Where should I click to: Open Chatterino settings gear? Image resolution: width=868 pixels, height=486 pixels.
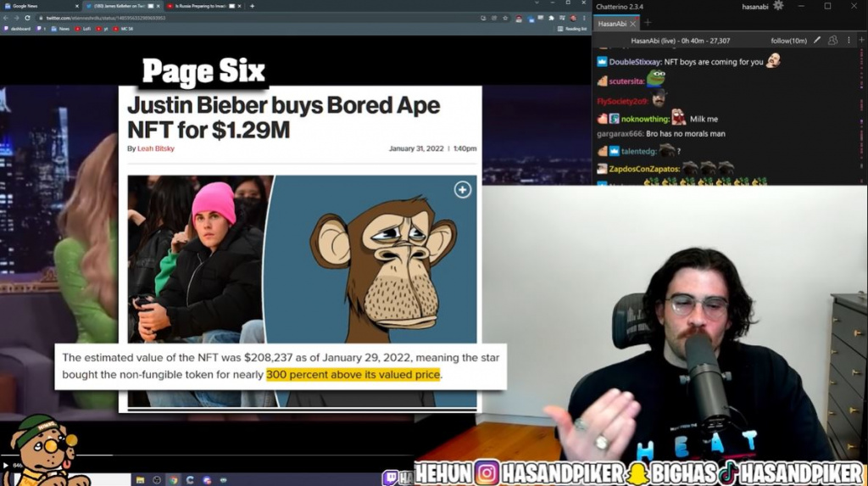[778, 6]
